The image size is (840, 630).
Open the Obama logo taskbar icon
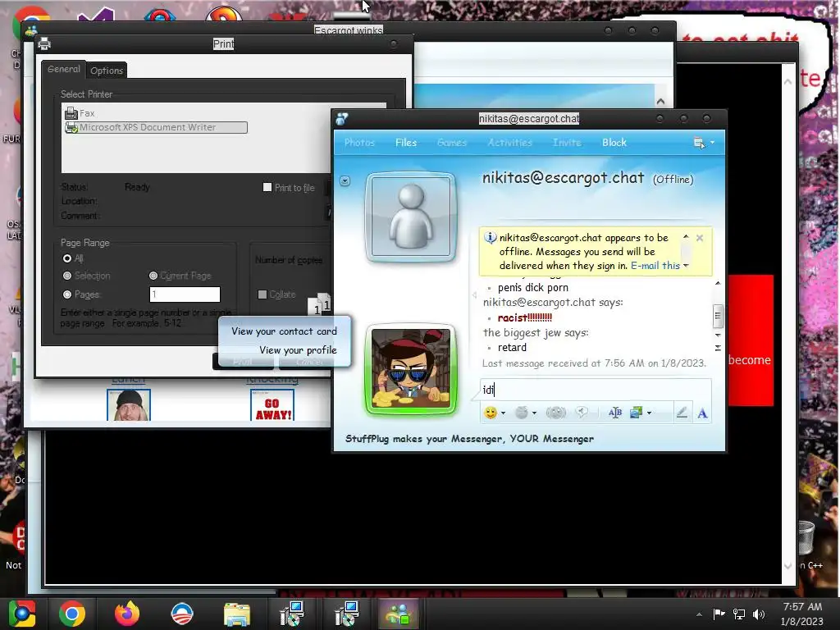pyautogui.click(x=182, y=614)
